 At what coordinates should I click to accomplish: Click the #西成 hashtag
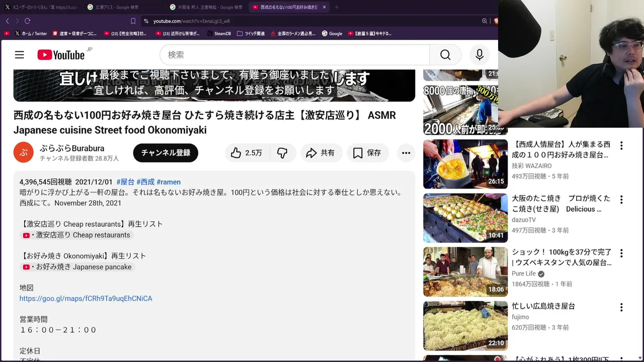145,182
